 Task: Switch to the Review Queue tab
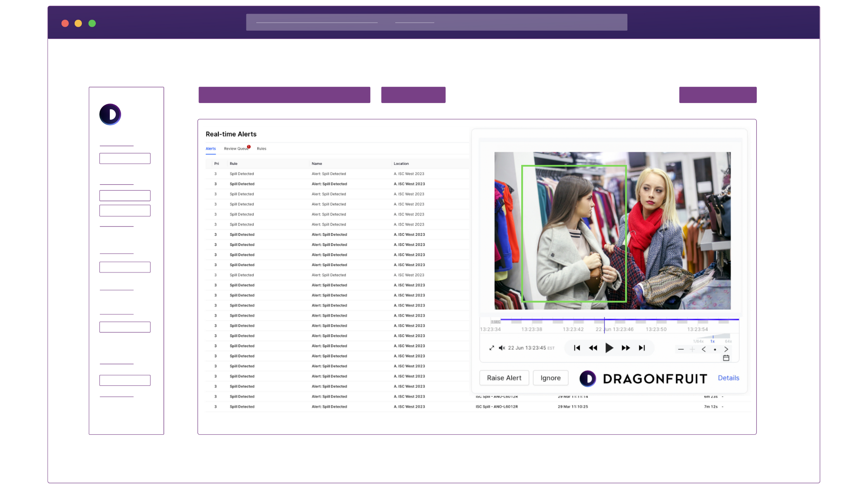point(236,148)
